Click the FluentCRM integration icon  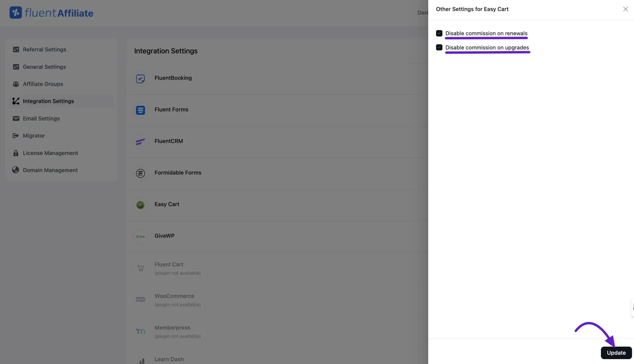(140, 142)
